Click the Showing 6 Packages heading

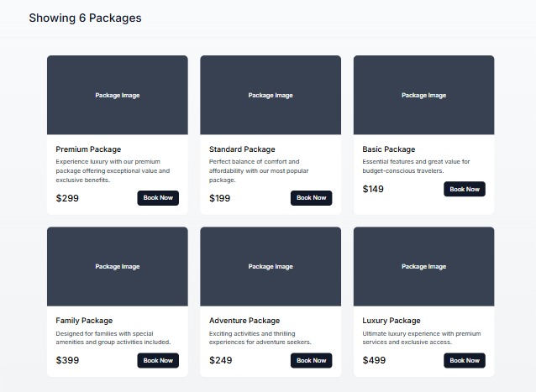click(85, 18)
